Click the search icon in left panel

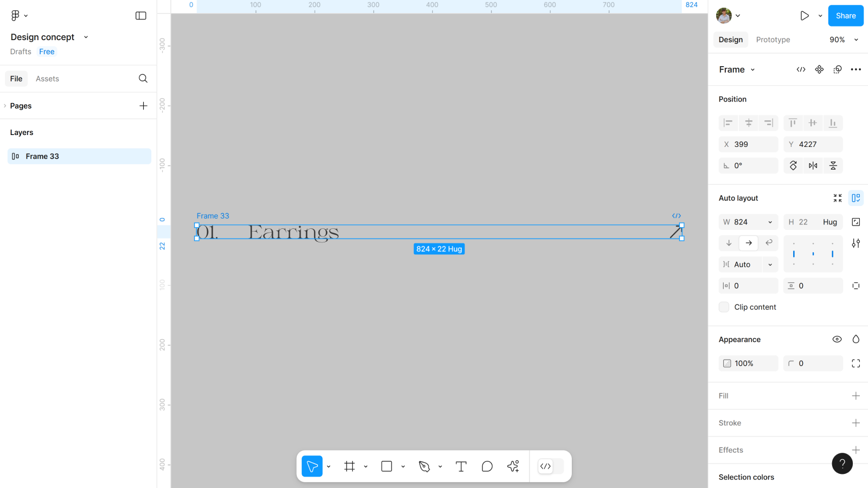click(143, 79)
